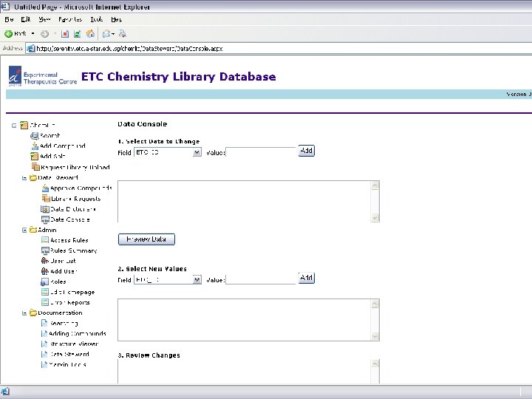The height and width of the screenshot is (399, 532).
Task: Open the File menu
Action: [x=9, y=19]
